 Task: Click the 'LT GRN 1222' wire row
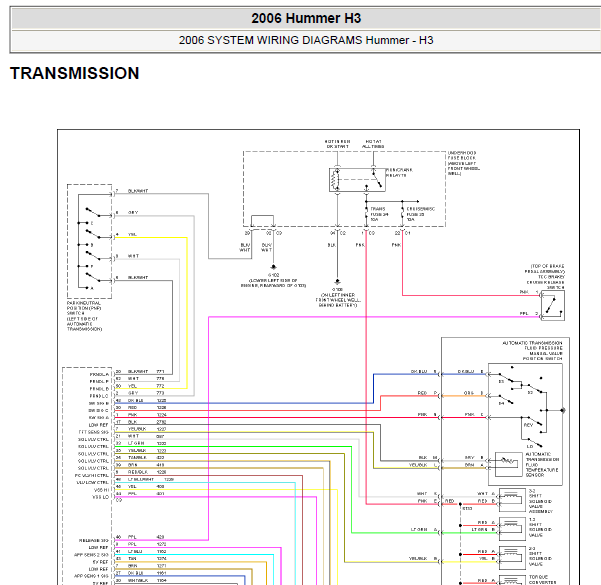pyautogui.click(x=141, y=443)
